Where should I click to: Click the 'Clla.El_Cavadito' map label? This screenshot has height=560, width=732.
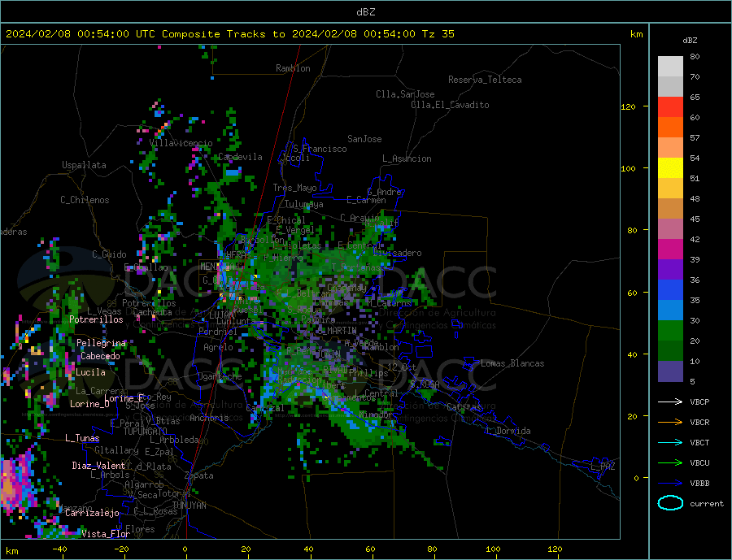pyautogui.click(x=450, y=105)
